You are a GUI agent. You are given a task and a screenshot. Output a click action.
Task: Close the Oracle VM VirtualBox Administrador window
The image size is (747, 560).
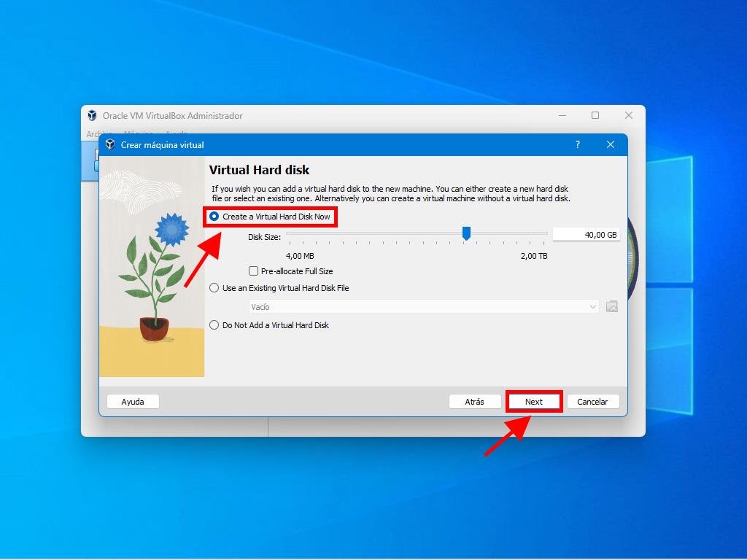[628, 115]
